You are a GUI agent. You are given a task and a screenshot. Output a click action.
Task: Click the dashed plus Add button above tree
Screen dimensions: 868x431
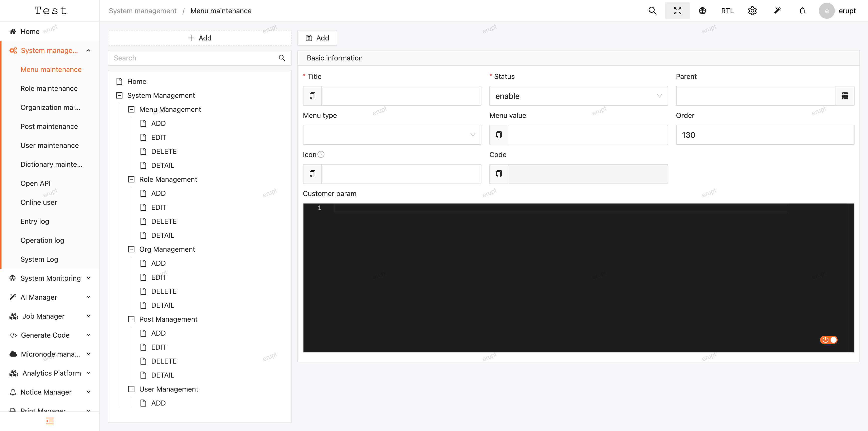pos(199,38)
